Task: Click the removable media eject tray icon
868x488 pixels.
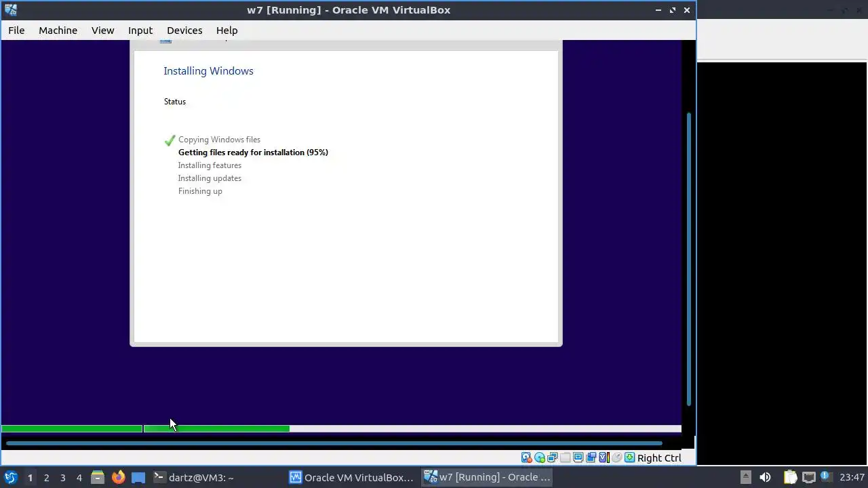Action: tap(745, 477)
